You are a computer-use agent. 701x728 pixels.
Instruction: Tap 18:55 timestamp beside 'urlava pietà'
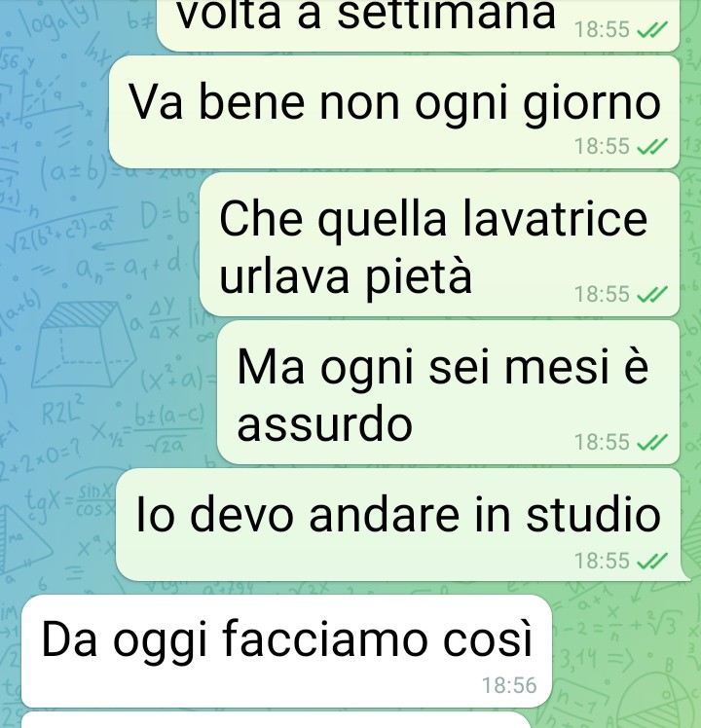(602, 294)
